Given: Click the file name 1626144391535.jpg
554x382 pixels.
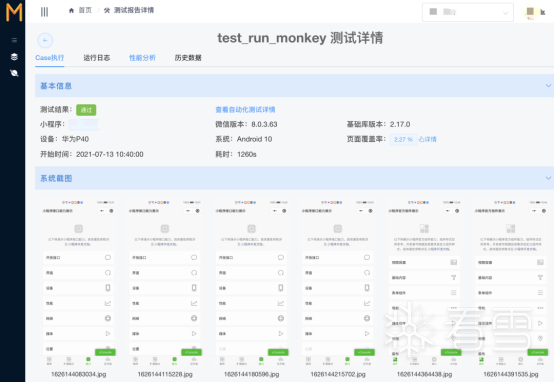Looking at the screenshot, I should [x=511, y=374].
